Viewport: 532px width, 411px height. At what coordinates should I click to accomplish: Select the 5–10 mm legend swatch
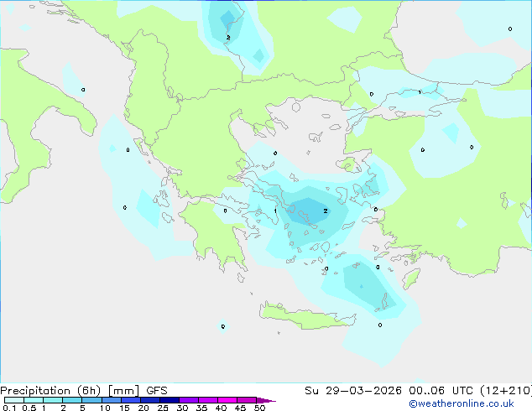(x=91, y=400)
